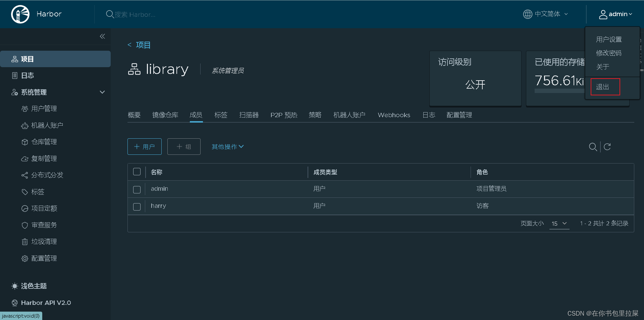Open the page size 15 dropdown
Viewport: 644px width, 320px height.
coord(559,224)
